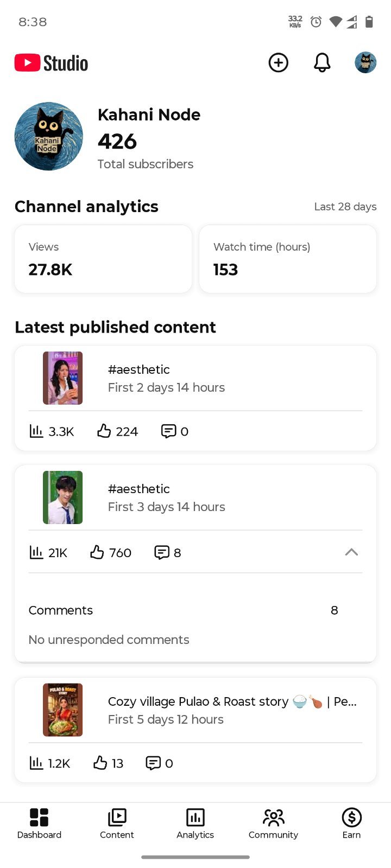Switch to the Analytics tab
Image resolution: width=391 pixels, height=868 pixels.
click(195, 824)
